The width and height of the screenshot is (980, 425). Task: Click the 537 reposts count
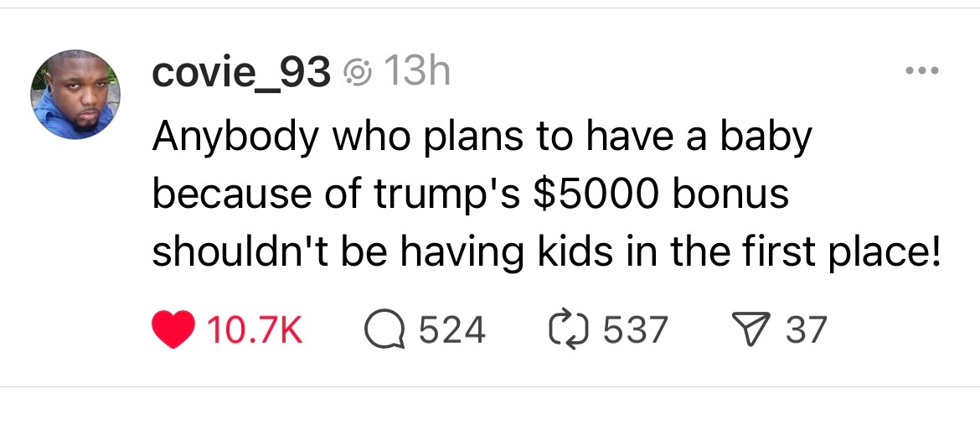click(634, 329)
